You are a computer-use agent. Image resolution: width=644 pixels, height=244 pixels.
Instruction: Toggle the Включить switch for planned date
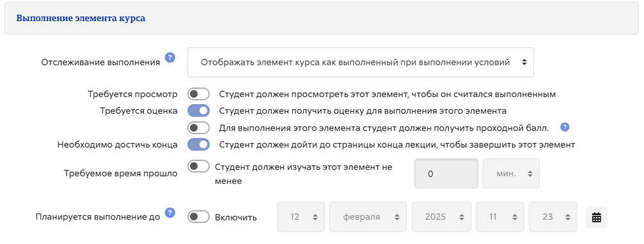(x=199, y=217)
